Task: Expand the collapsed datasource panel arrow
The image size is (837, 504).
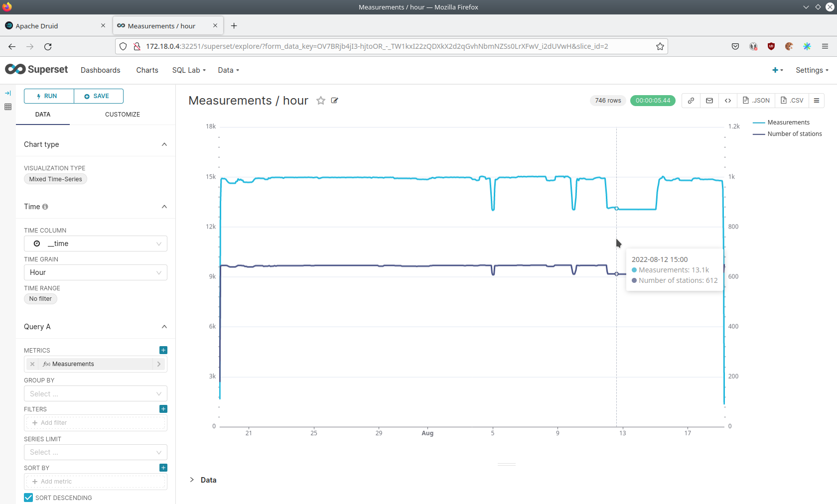Action: 8,93
